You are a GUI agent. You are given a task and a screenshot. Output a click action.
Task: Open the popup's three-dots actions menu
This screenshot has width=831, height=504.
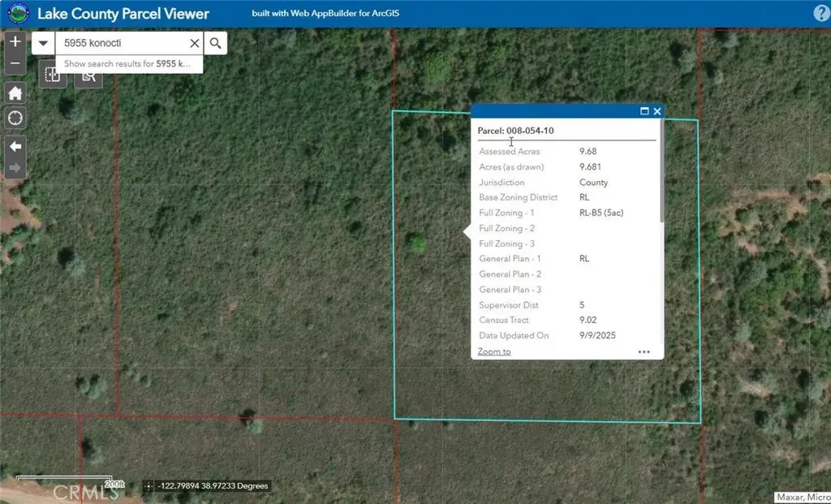coord(644,351)
